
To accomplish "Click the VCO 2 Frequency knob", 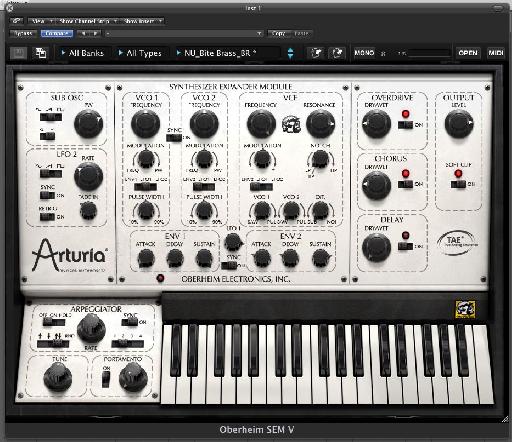I will pyautogui.click(x=204, y=124).
